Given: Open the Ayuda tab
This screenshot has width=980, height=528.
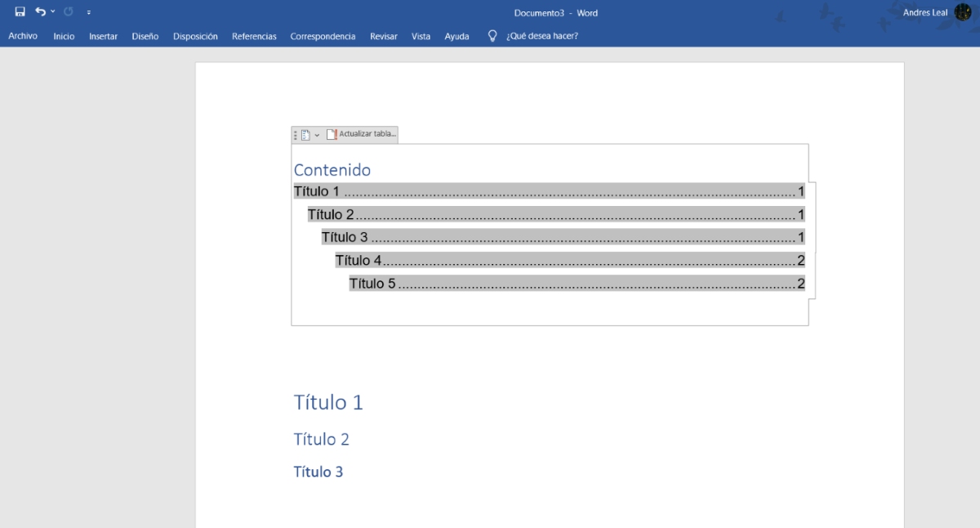Looking at the screenshot, I should (457, 36).
